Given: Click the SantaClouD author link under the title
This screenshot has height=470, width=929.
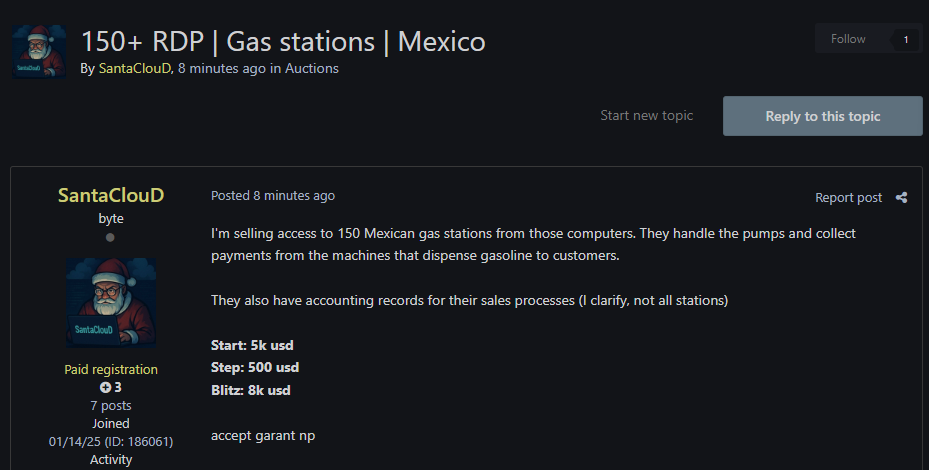Looking at the screenshot, I should pos(135,69).
